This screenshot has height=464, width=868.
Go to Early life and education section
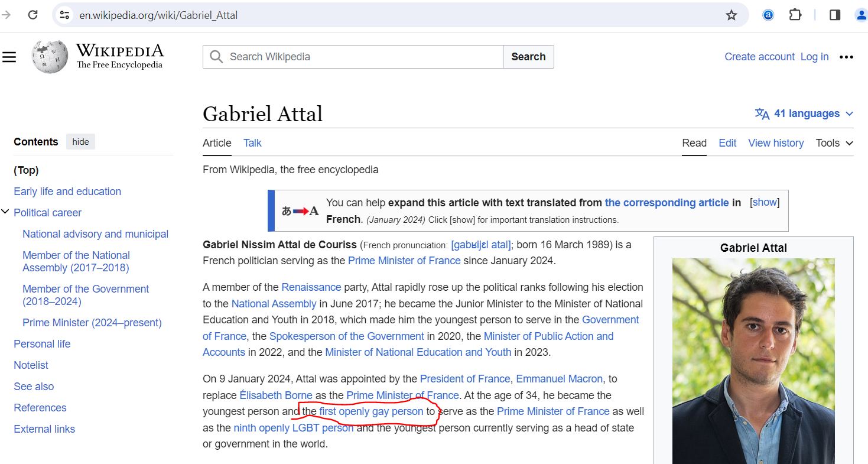[x=67, y=192]
